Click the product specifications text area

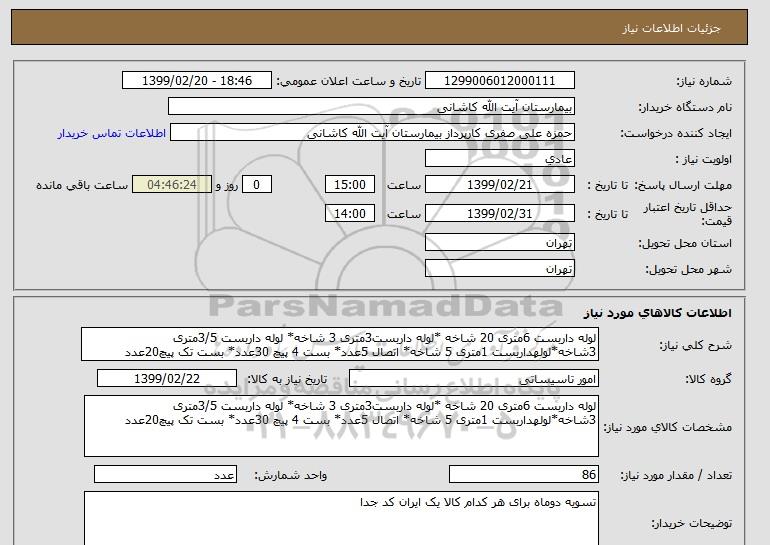click(x=341, y=426)
